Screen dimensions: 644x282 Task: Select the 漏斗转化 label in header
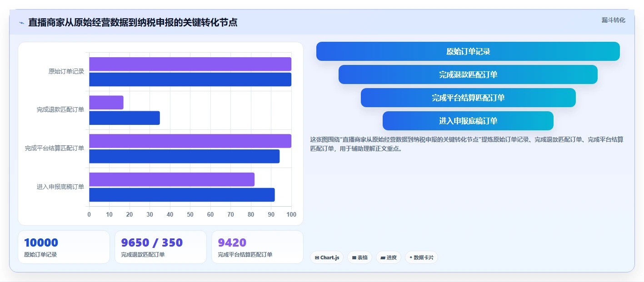point(613,20)
